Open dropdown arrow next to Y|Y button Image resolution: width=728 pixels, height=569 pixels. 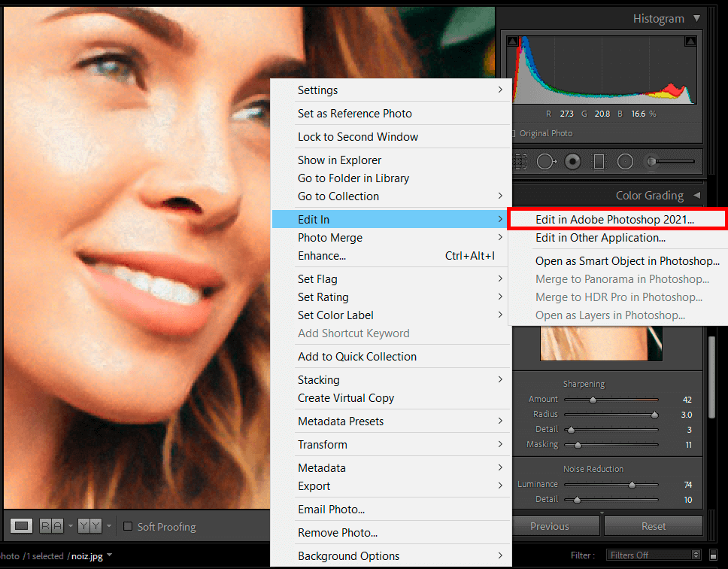pos(109,526)
